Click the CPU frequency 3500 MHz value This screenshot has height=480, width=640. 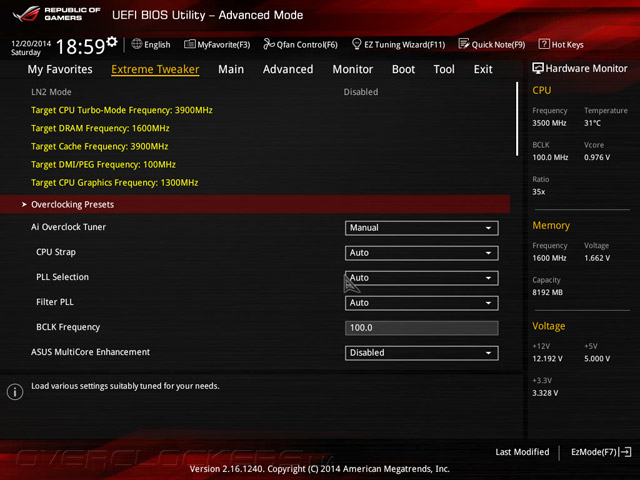click(549, 123)
